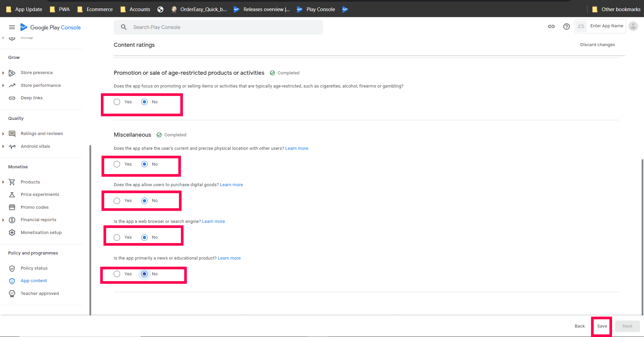Open the help question mark icon
The image size is (644, 337).
coord(566,26)
